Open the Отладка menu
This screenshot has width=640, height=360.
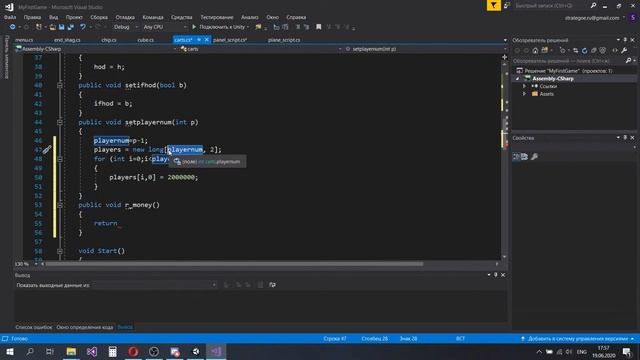[x=125, y=17]
